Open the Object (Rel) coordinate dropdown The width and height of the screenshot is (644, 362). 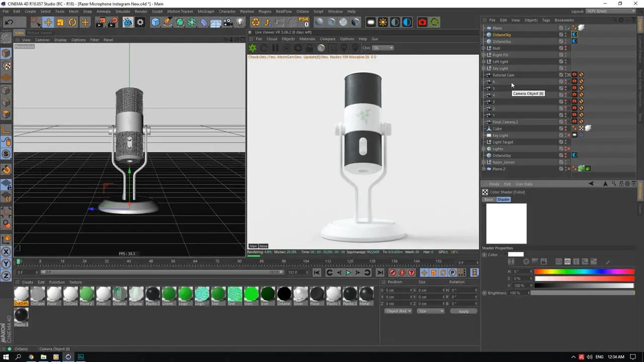point(398,311)
